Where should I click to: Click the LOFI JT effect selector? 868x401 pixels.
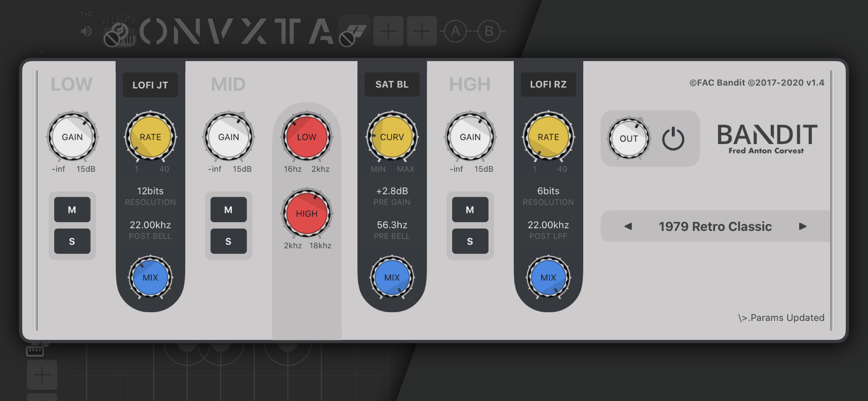[150, 85]
